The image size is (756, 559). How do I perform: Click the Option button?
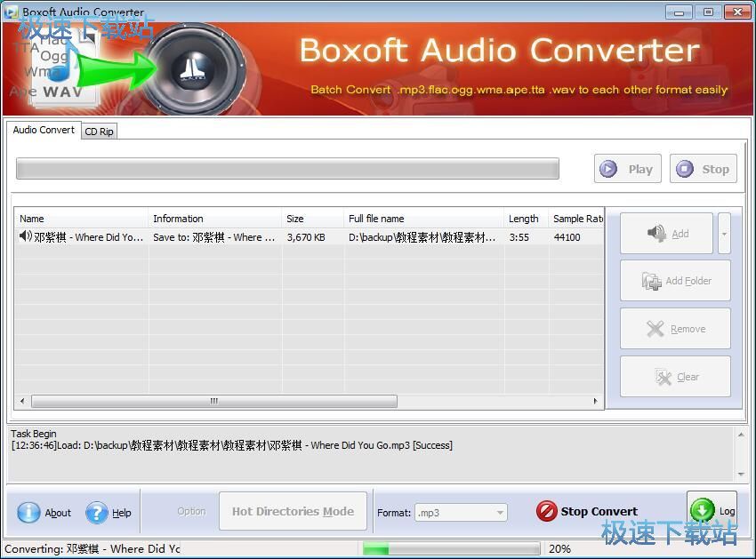pyautogui.click(x=191, y=511)
